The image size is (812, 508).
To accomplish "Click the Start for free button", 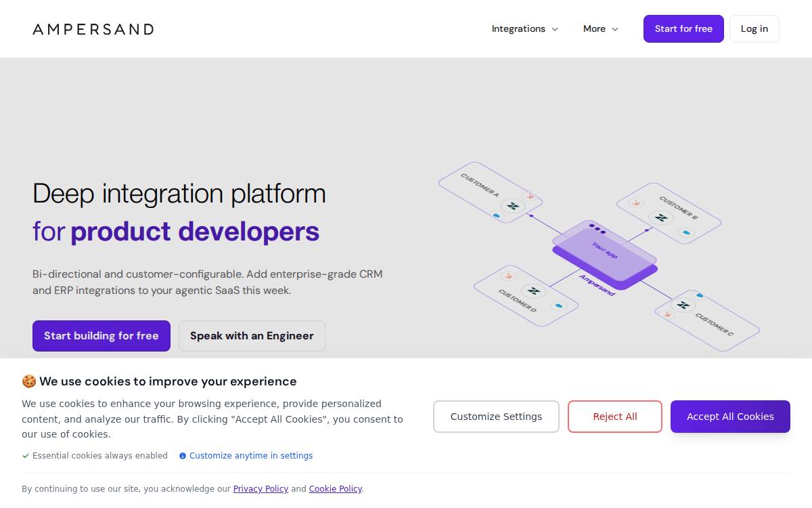I will [x=683, y=28].
